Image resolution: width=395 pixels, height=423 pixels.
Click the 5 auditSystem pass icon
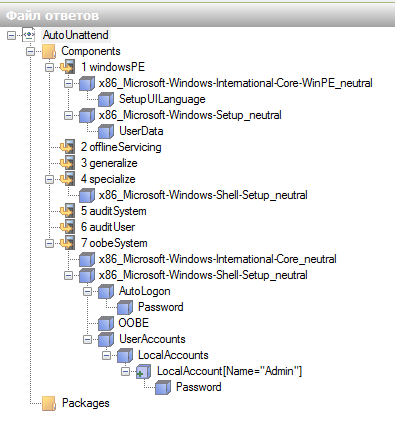68,211
